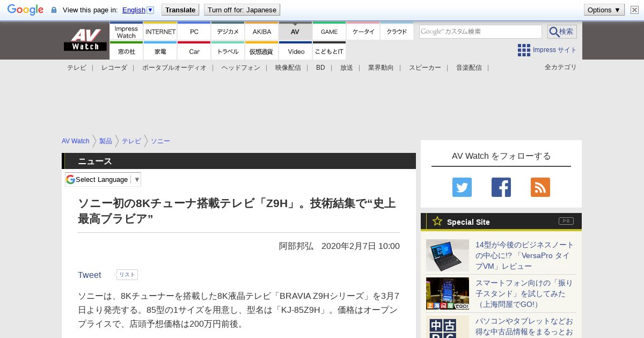Open the GAME tab
The height and width of the screenshot is (338, 644).
pyautogui.click(x=330, y=31)
